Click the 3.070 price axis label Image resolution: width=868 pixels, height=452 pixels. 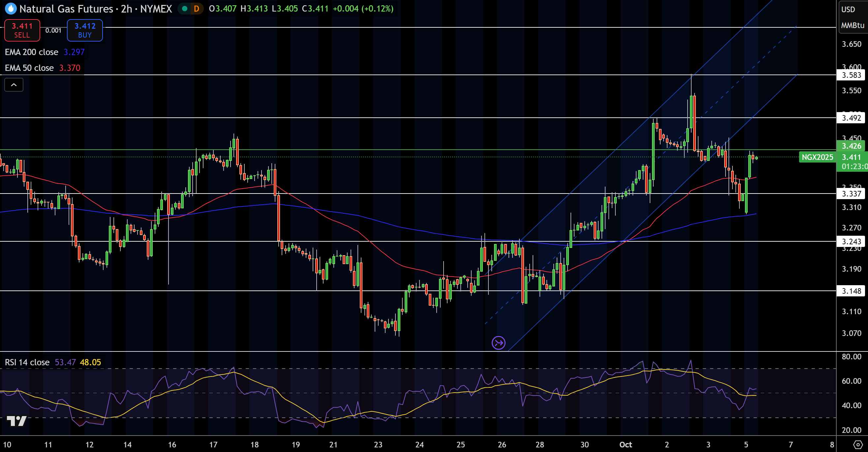tap(852, 333)
